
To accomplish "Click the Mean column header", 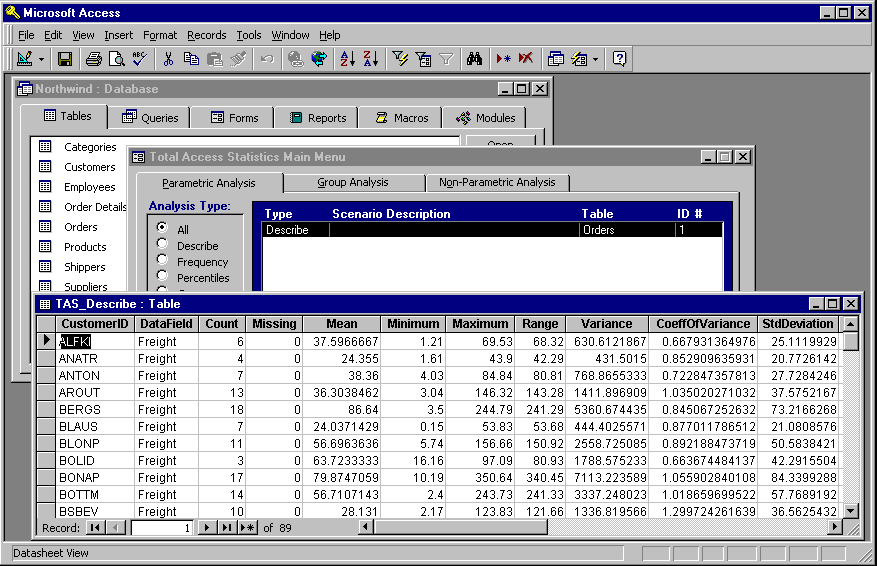I will (x=342, y=324).
